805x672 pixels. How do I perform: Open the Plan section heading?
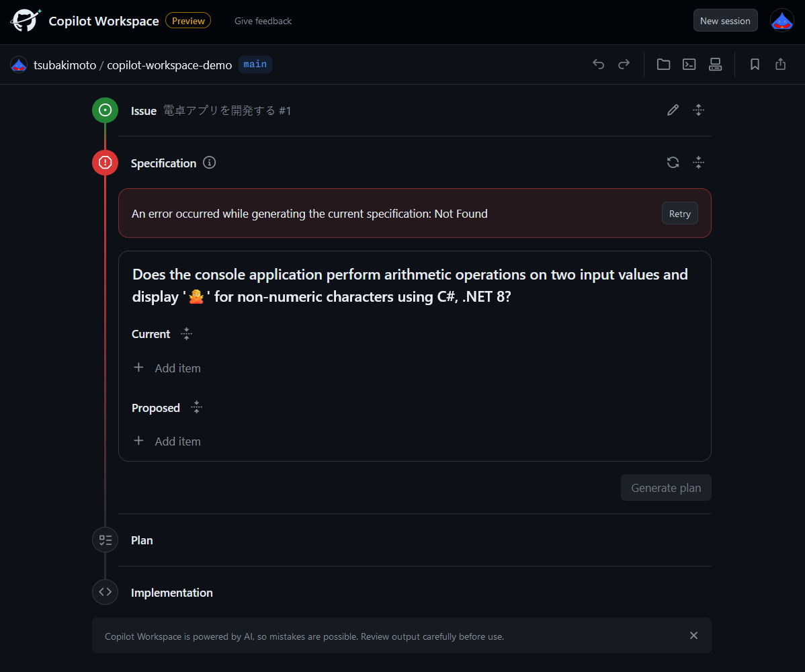[142, 540]
